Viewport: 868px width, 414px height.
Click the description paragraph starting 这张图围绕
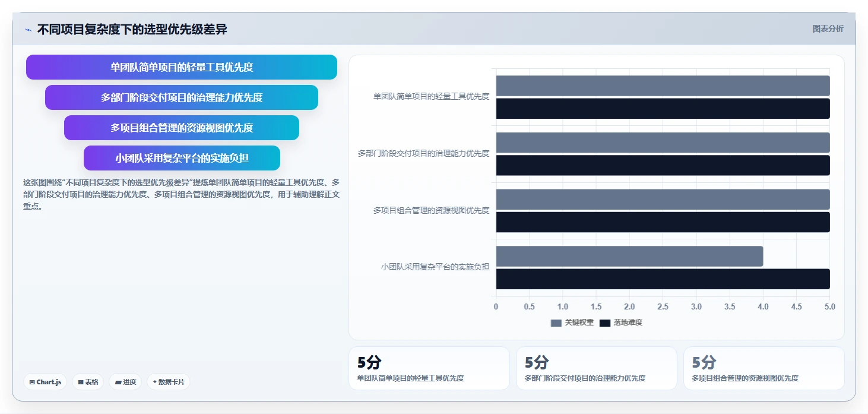coord(182,194)
